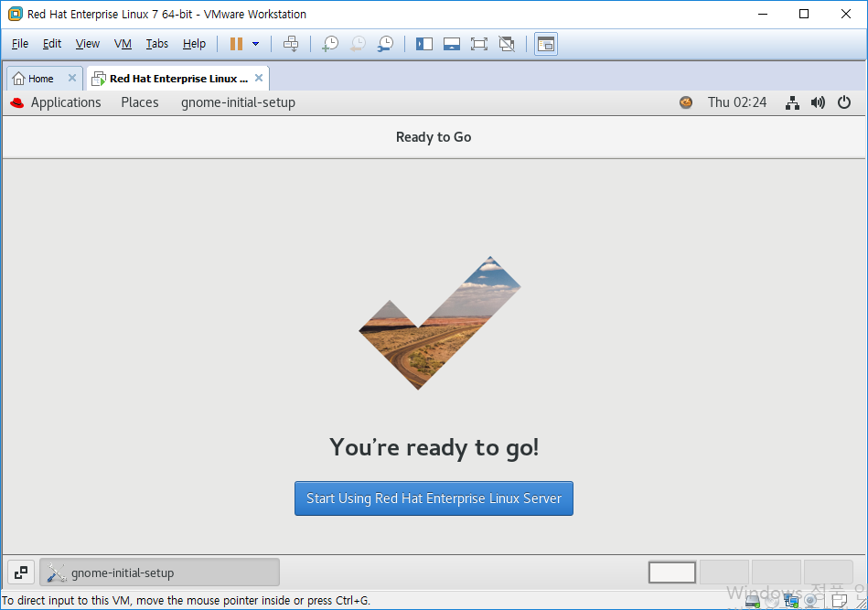
Task: Close the Home tab
Action: coord(72,78)
